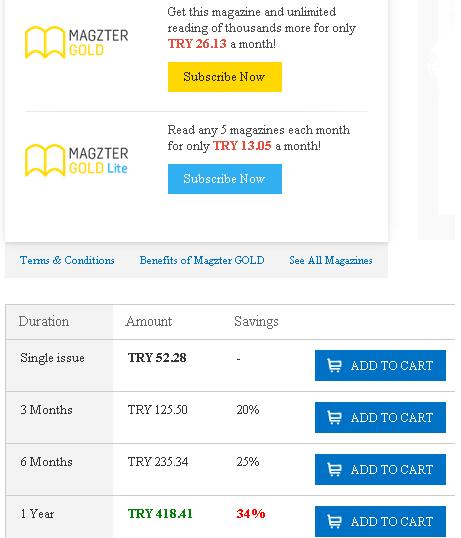
Task: Add 1 Year subscription to cart
Action: coord(380,521)
